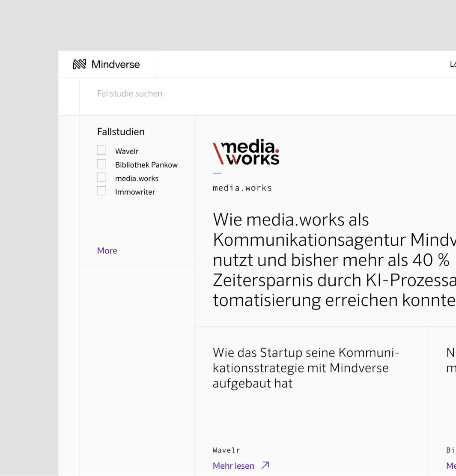Click the arrow icon beside Mehr lesen
Viewport: 456px width, 476px height.
pos(265,465)
